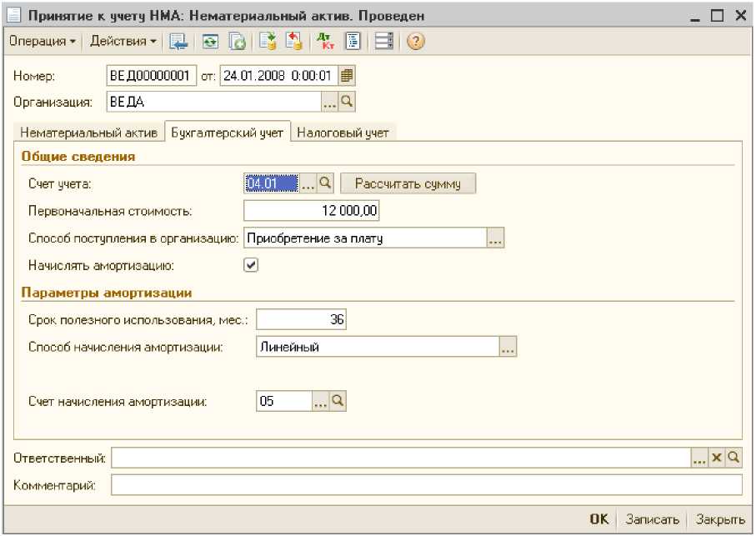Click the Дт/Кт posting results icon
Viewport: 756px width, 536px height.
click(322, 41)
